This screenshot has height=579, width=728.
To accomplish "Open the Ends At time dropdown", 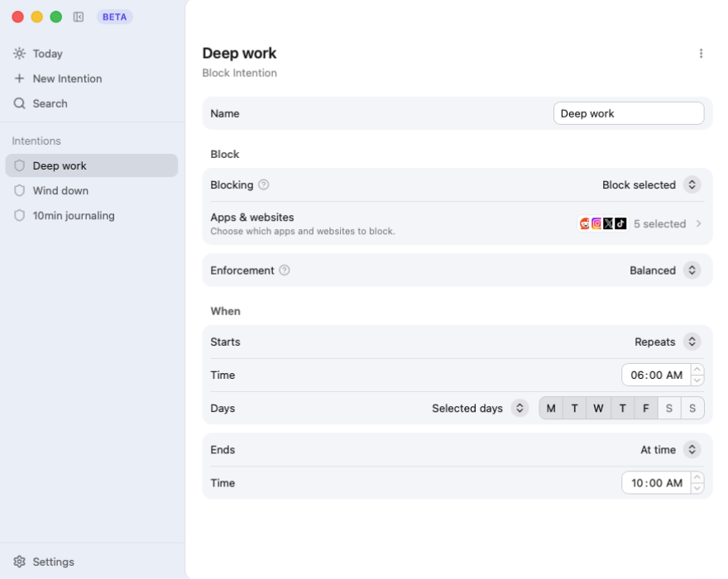I will (x=670, y=450).
